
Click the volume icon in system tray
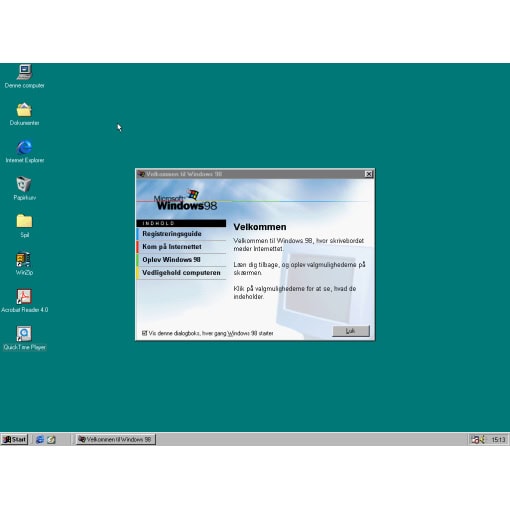coord(482,440)
